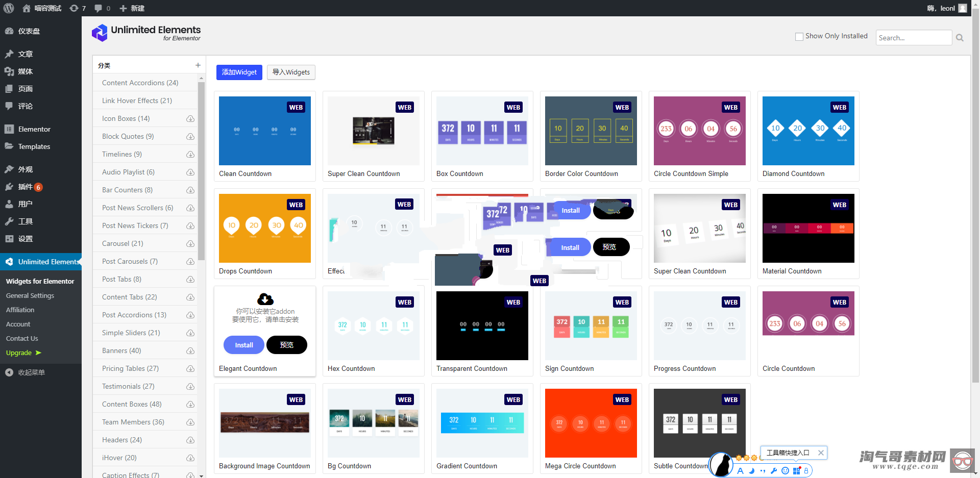Download the Icon Boxes category
This screenshot has width=980, height=478.
click(x=190, y=118)
